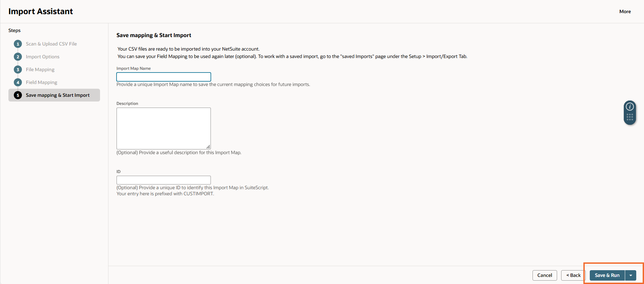Screen dimensions: 644x284
Task: Click the Back button
Action: 573,275
